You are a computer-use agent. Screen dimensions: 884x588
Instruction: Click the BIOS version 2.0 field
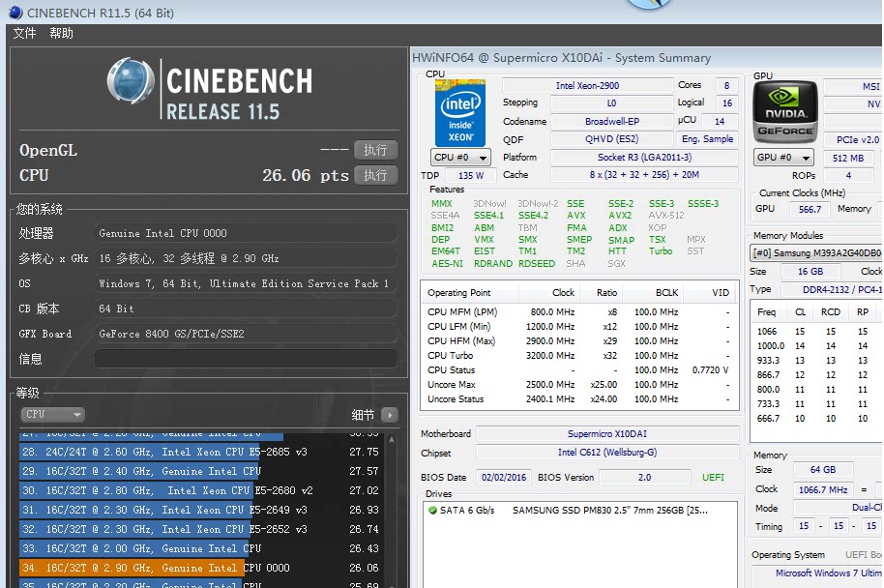644,477
